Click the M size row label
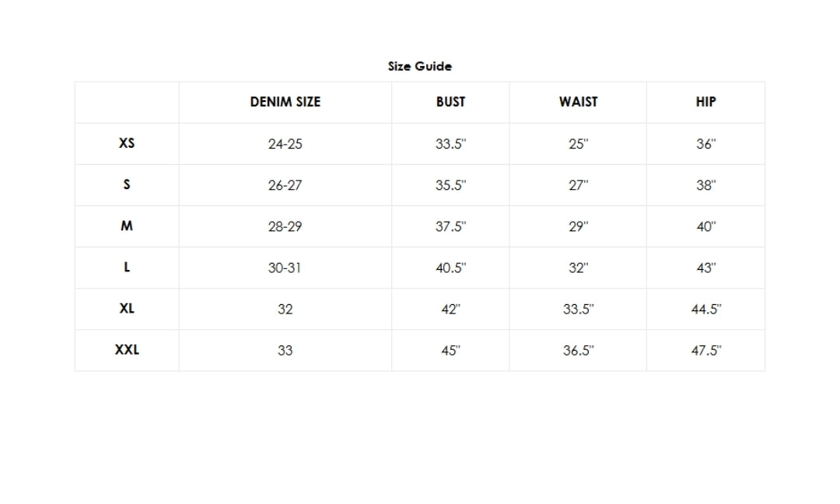This screenshot has width=840, height=504. (127, 226)
